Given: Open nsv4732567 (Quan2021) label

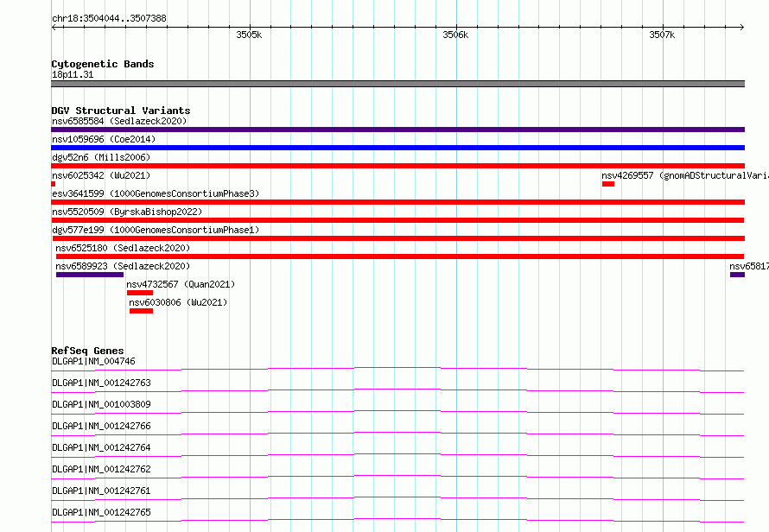Looking at the screenshot, I should 181,284.
